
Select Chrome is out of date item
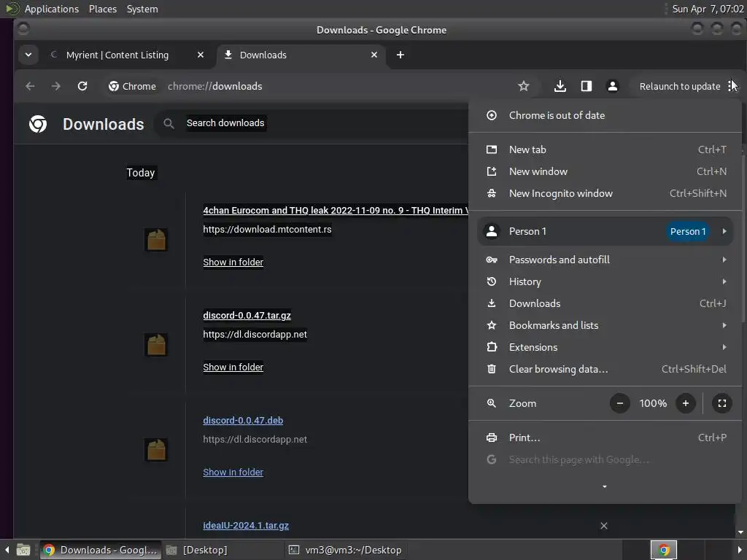click(605, 115)
